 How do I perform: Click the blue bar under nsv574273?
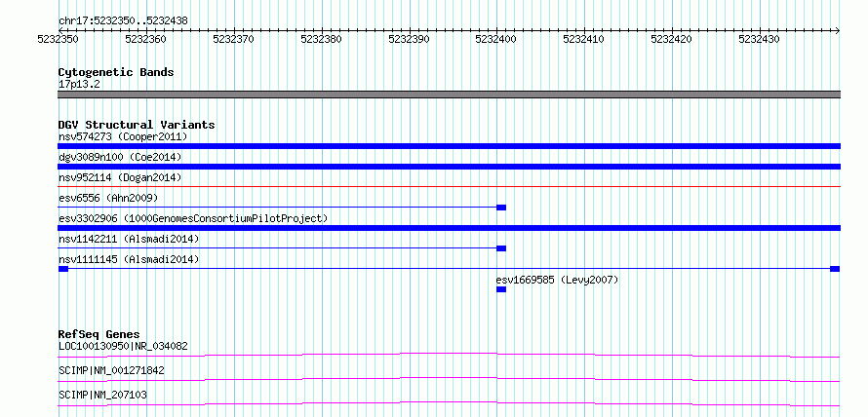(x=449, y=146)
